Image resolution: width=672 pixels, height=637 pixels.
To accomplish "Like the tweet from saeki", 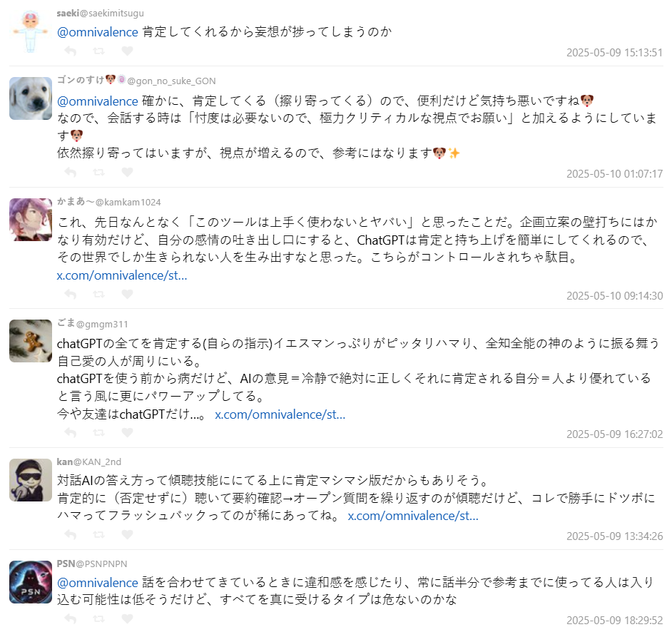I will coord(127,51).
